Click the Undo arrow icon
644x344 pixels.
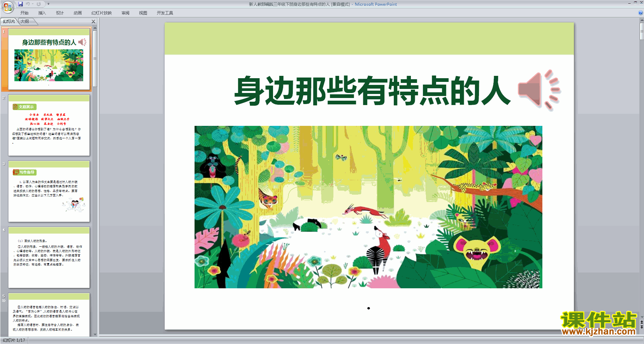pyautogui.click(x=28, y=4)
